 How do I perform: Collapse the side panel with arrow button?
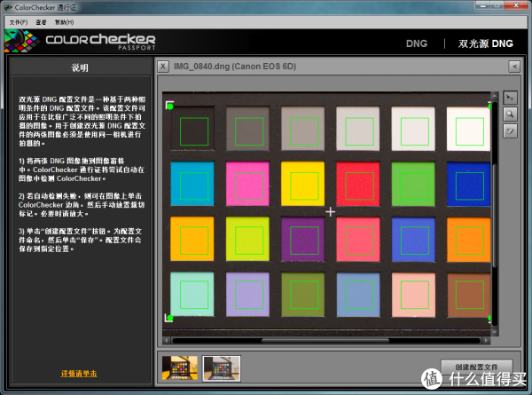(x=514, y=67)
